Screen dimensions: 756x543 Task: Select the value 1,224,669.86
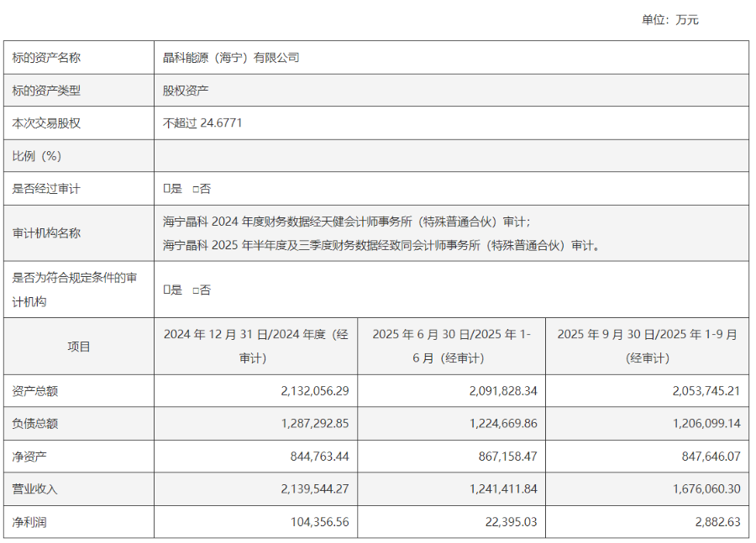(x=503, y=424)
